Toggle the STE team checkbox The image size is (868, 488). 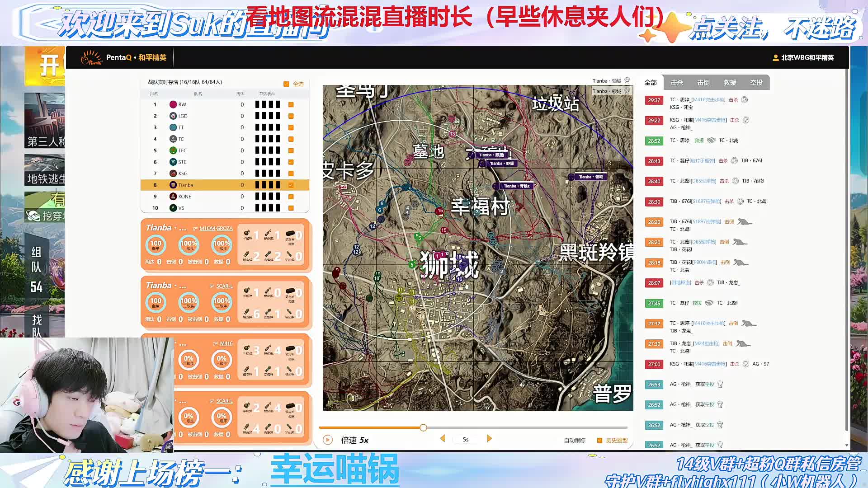pos(291,162)
